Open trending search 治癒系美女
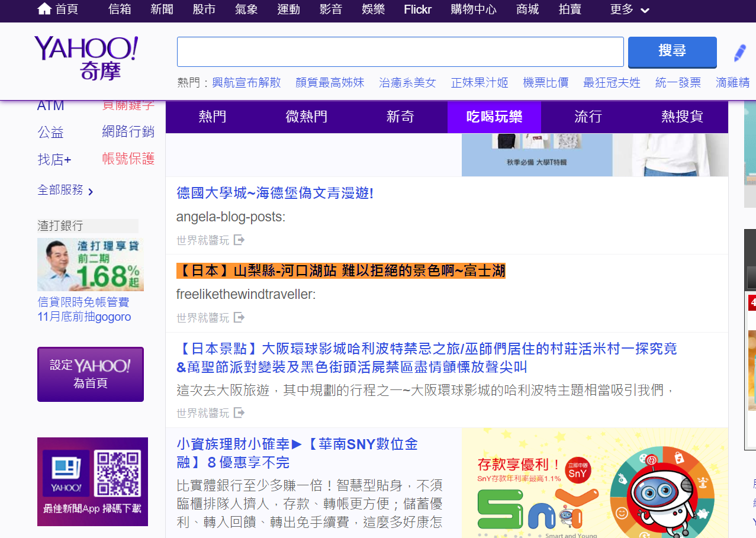The image size is (756, 538). (407, 83)
